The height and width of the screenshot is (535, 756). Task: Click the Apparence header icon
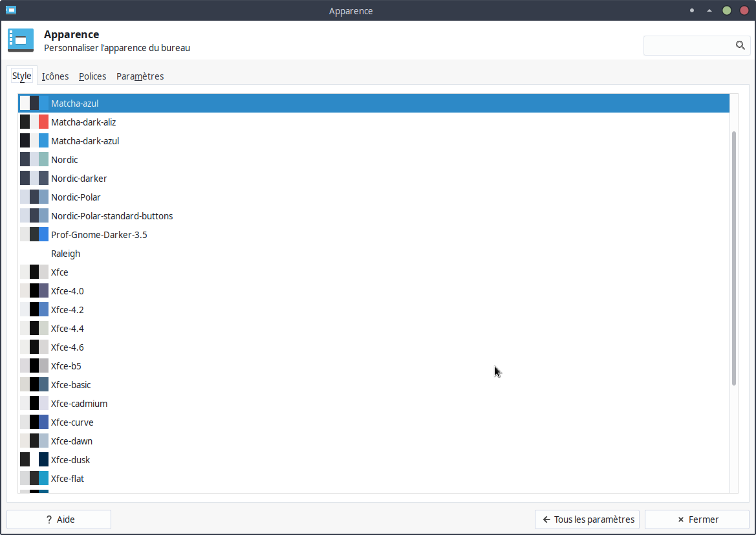tap(21, 40)
